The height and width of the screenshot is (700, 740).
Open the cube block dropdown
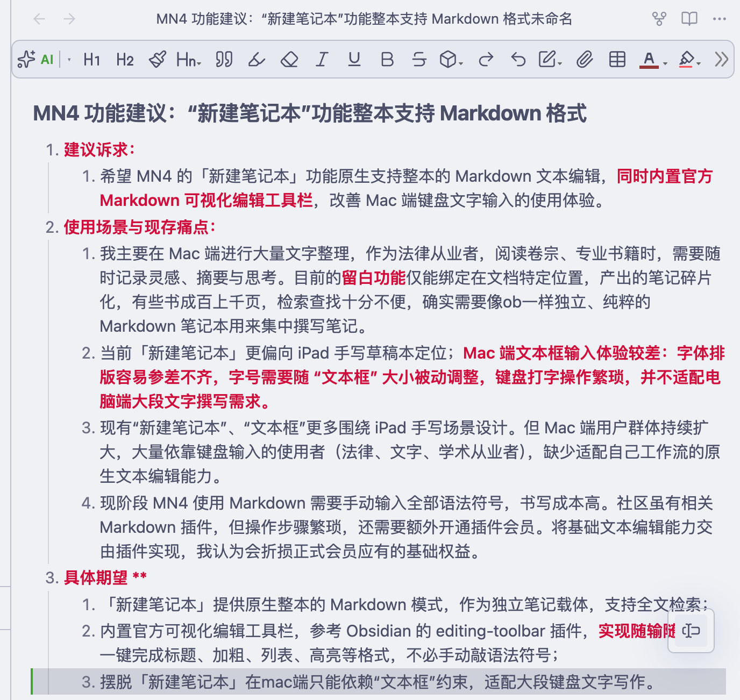point(451,59)
